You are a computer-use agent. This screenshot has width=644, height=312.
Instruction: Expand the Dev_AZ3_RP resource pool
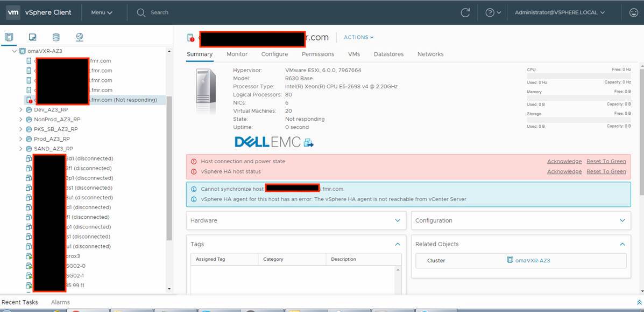point(20,109)
